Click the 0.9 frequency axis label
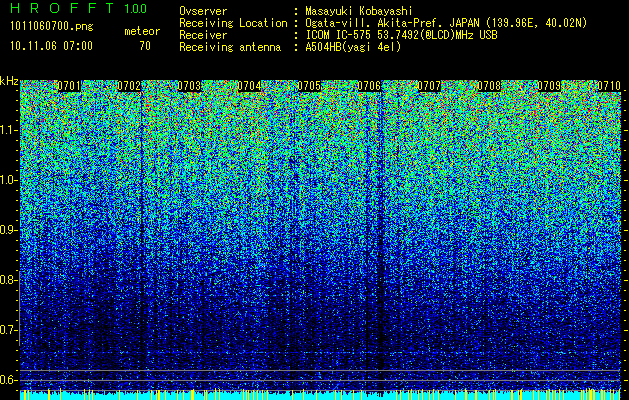The height and width of the screenshot is (400, 629). (9, 230)
